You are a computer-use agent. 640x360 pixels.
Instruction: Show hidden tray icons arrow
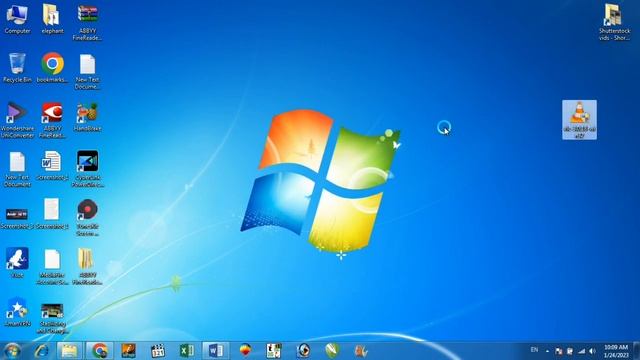tap(547, 351)
